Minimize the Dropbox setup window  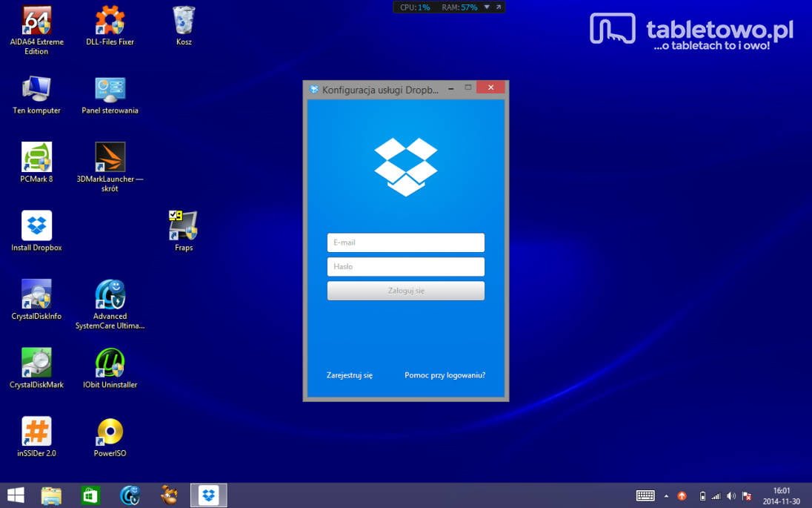click(451, 89)
